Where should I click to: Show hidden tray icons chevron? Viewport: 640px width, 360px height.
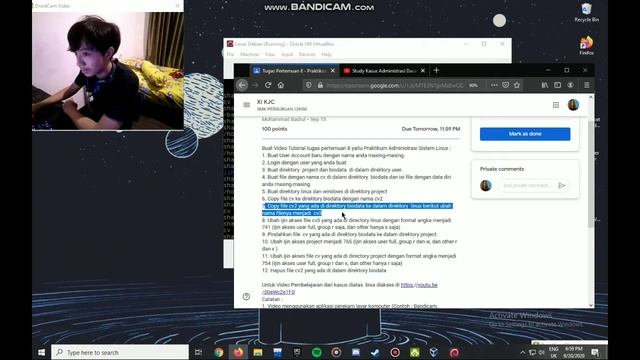click(x=522, y=352)
